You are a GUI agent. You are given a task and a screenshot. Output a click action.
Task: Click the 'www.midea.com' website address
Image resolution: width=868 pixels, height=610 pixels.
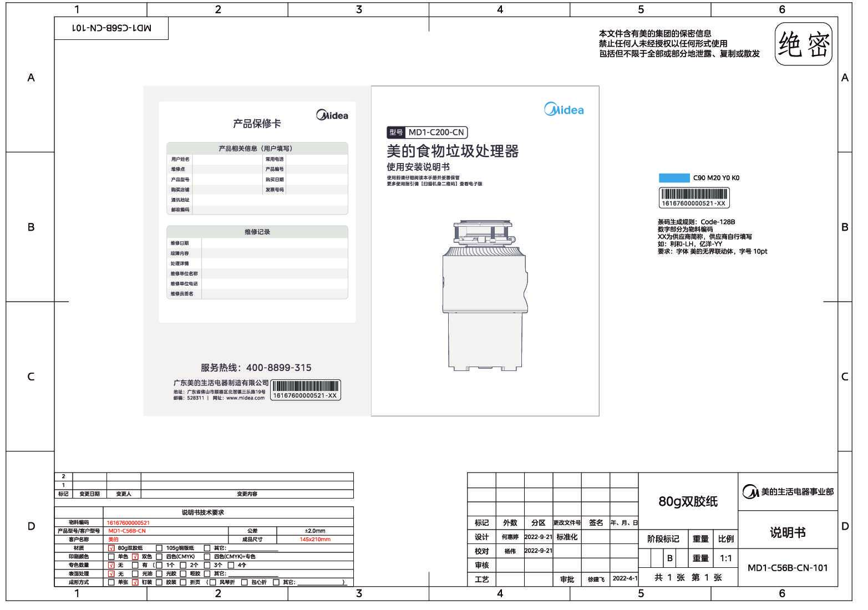(x=245, y=398)
